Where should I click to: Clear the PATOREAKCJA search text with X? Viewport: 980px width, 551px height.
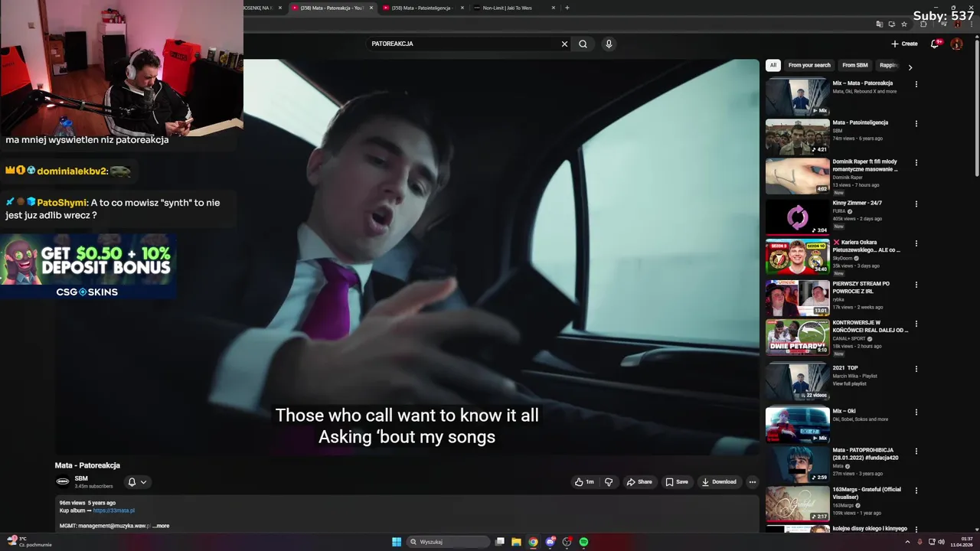[x=564, y=44]
